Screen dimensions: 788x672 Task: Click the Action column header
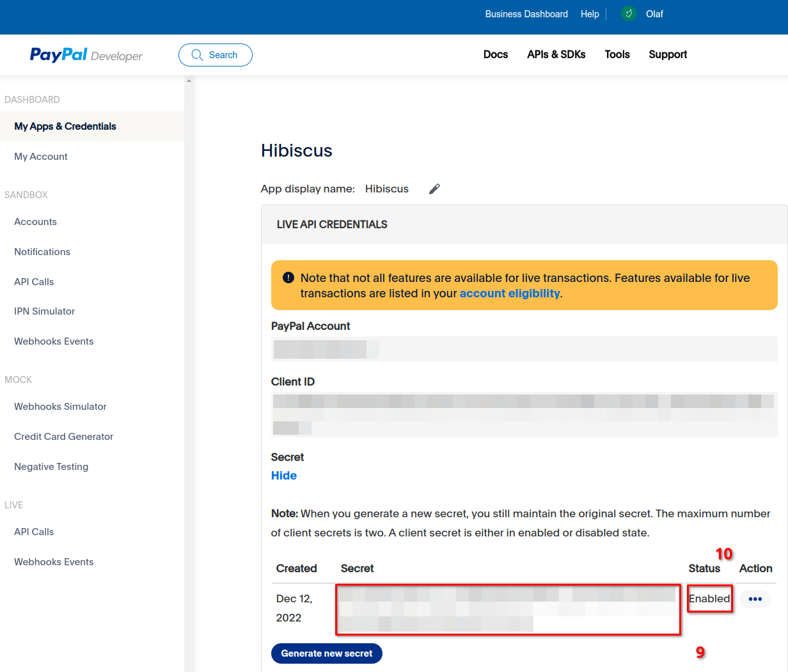coord(756,568)
